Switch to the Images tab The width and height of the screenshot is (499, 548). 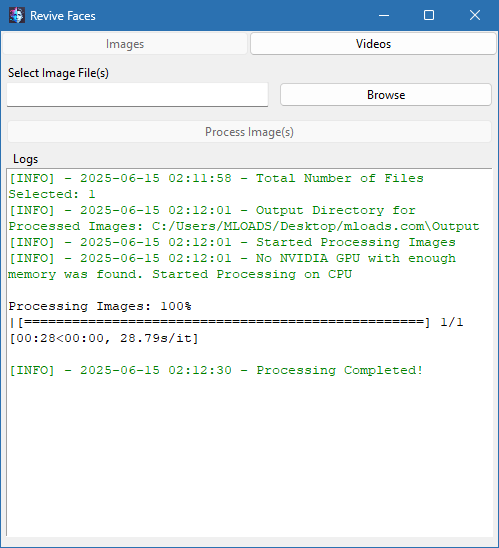click(x=125, y=44)
